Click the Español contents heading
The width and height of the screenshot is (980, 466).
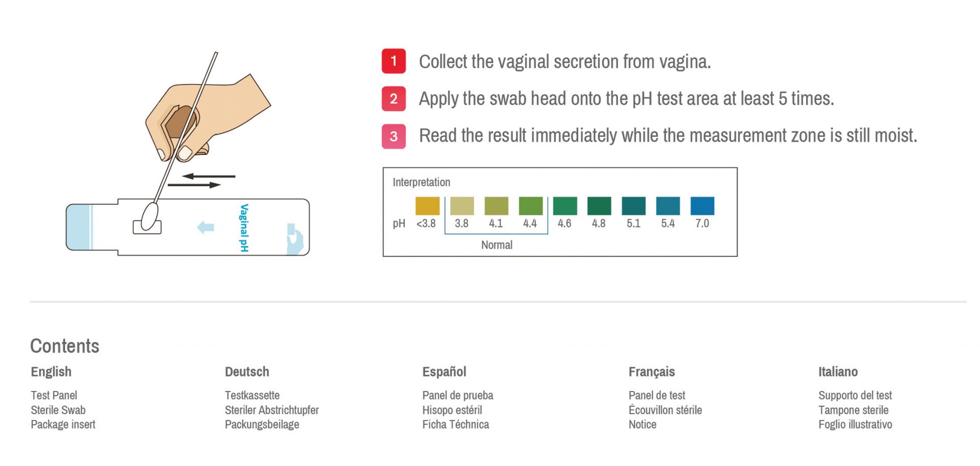444,372
